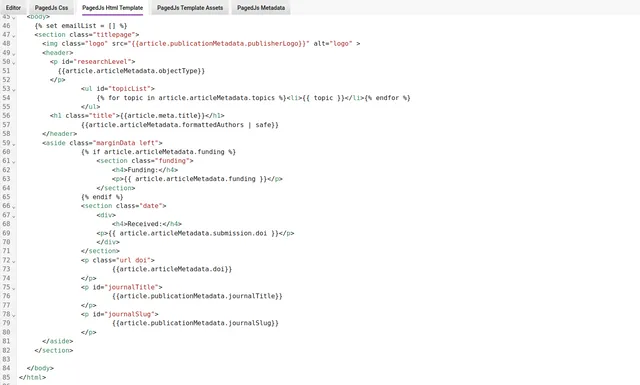Screen dimensions: 640x385
Task: Open the PagedJs Css tab
Action: tap(51, 8)
